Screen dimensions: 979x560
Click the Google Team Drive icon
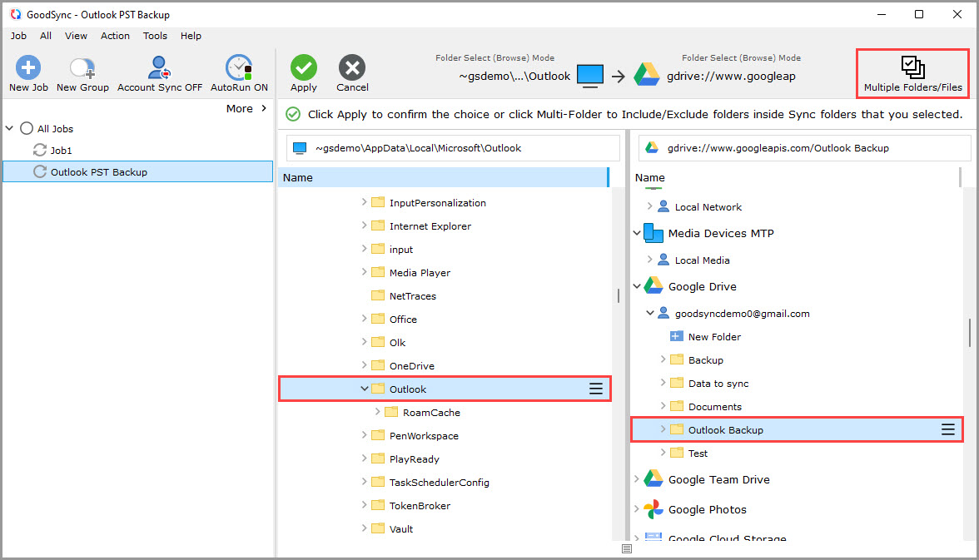[x=653, y=478]
